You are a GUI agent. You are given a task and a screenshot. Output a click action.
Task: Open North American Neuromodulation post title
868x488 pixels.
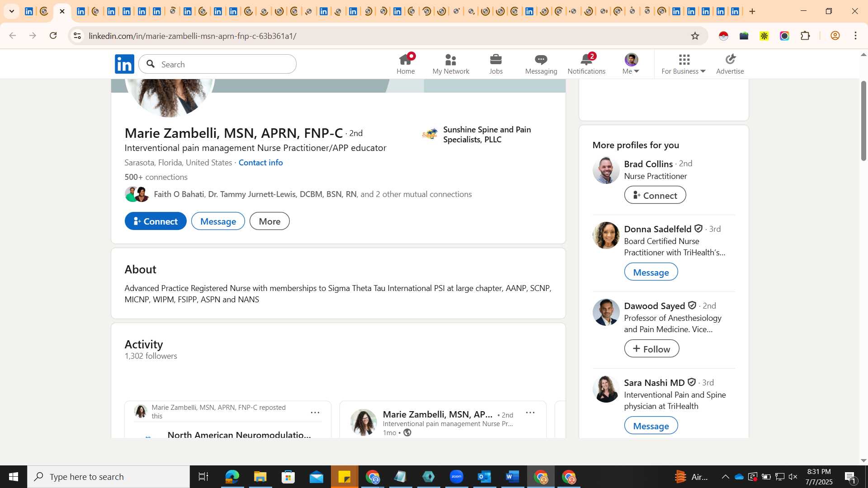(x=239, y=434)
